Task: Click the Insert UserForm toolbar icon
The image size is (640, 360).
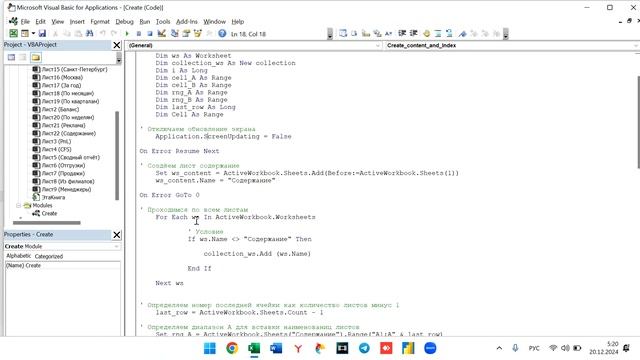Action: tap(25, 33)
